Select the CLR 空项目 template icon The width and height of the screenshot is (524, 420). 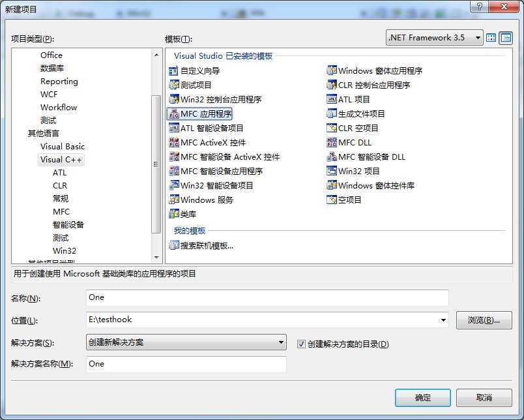[332, 128]
